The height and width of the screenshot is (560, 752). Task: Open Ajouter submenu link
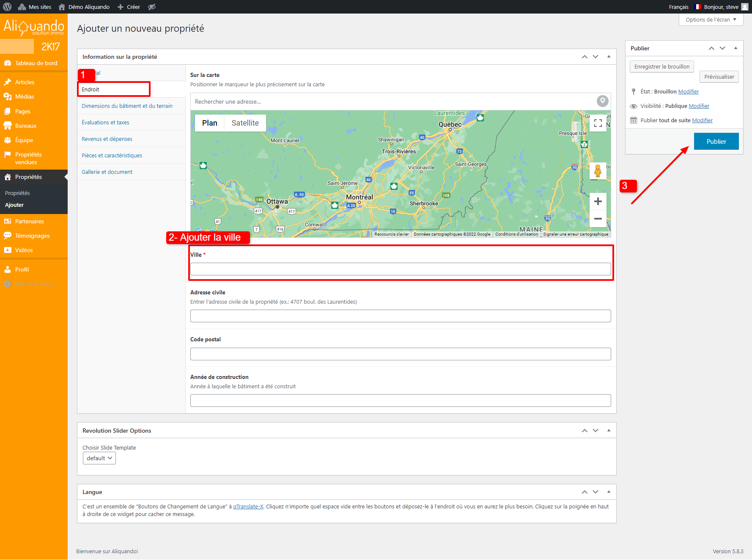pyautogui.click(x=14, y=205)
